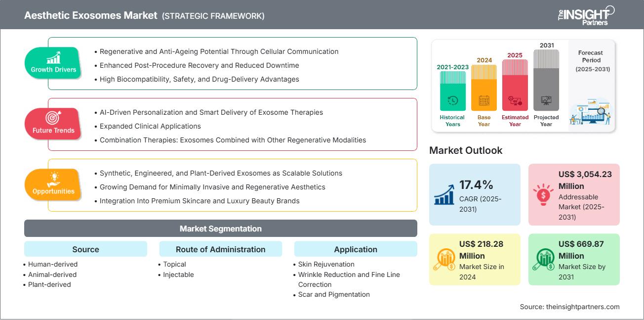This screenshot has height=320, width=644.
Task: Select the Human-derived bullet item
Action: (53, 264)
